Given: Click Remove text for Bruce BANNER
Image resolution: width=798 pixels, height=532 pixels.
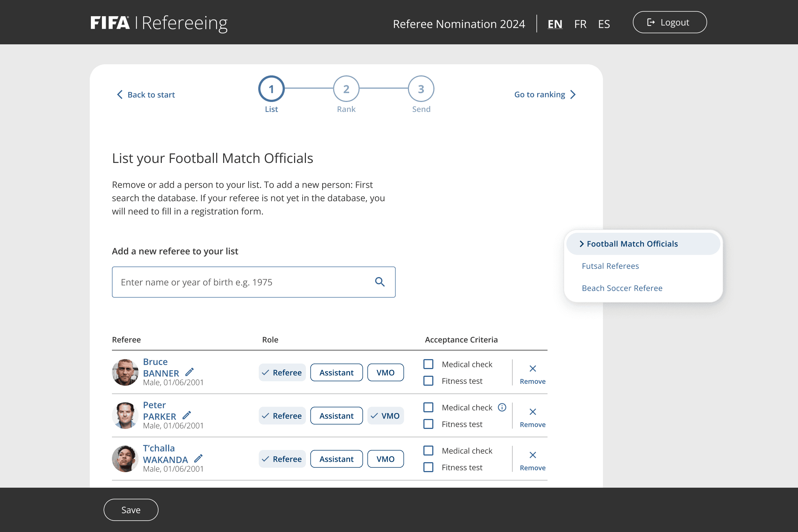Looking at the screenshot, I should tap(533, 381).
